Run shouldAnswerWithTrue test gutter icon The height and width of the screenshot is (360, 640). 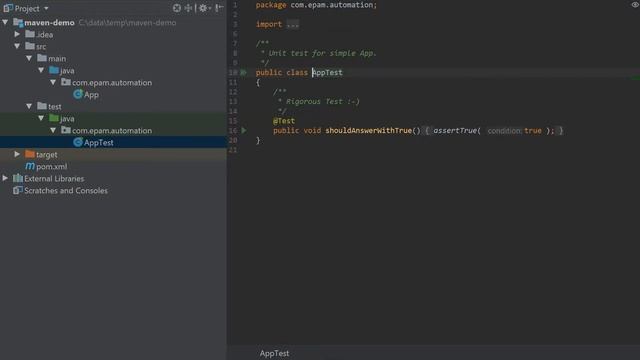pos(244,131)
